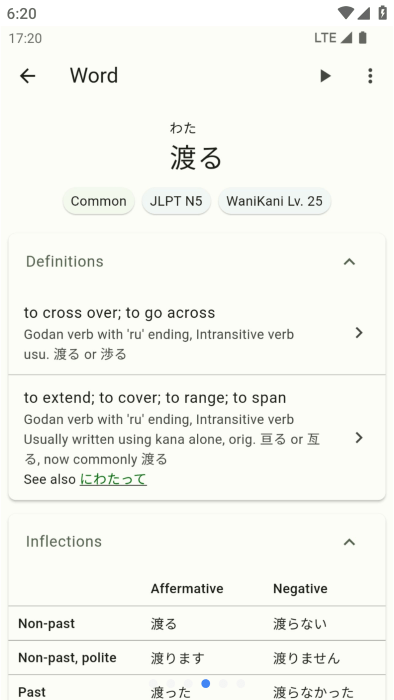Tap the blue active page indicator dot
The width and height of the screenshot is (394, 700).
(206, 683)
